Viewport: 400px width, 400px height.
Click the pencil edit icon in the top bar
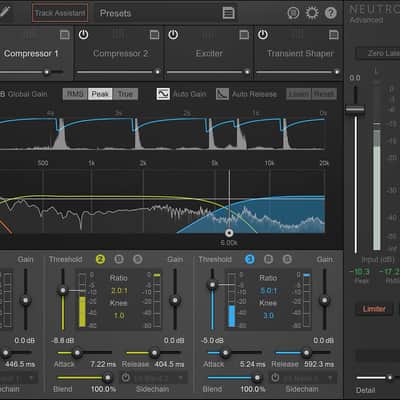[x=5, y=12]
